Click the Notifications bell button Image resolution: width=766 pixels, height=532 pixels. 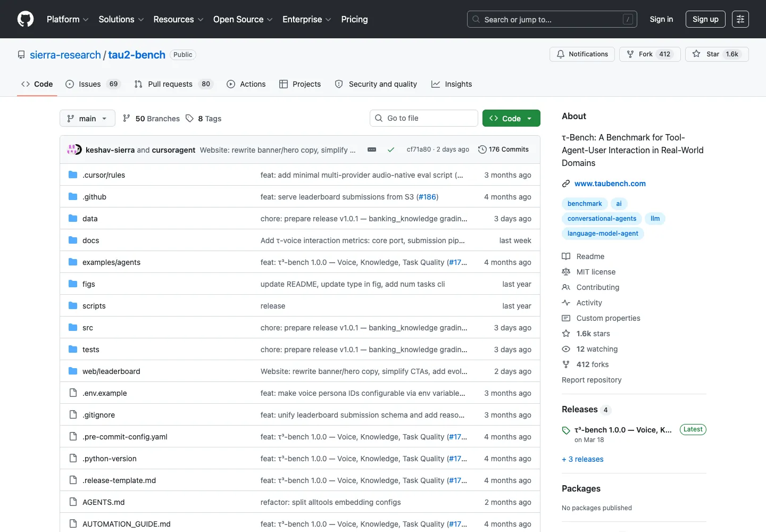click(582, 54)
